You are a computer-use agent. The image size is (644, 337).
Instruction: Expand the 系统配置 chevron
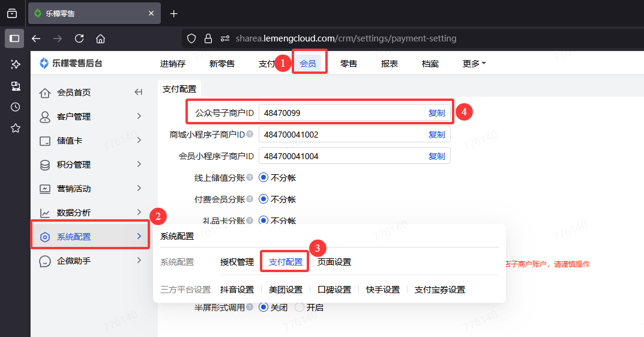(x=139, y=236)
